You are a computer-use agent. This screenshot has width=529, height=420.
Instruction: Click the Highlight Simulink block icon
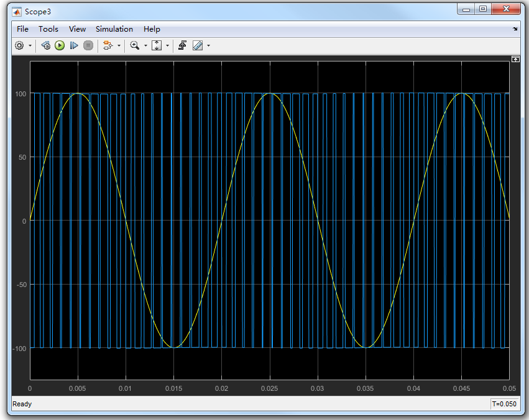point(108,45)
